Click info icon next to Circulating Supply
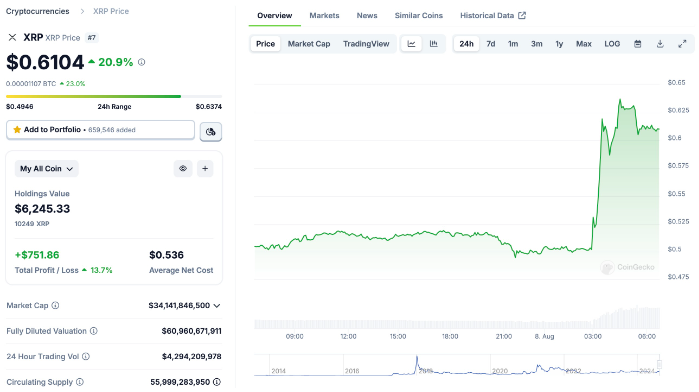 pyautogui.click(x=80, y=382)
